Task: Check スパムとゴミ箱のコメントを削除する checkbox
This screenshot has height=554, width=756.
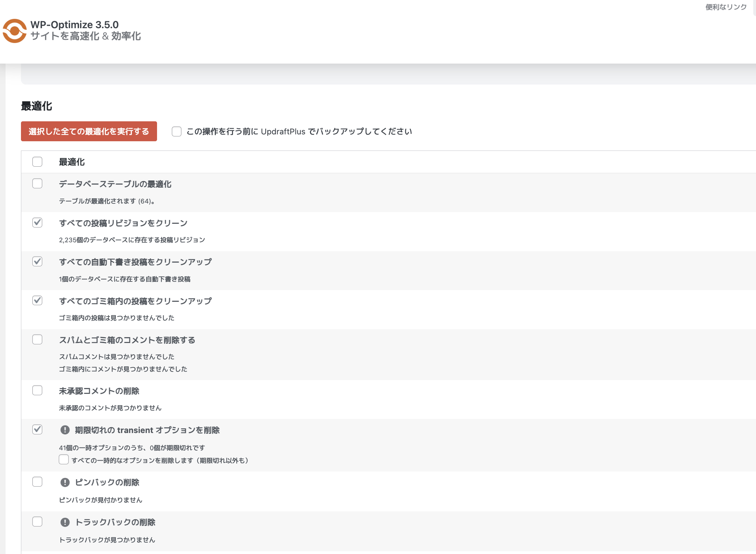Action: (x=37, y=340)
